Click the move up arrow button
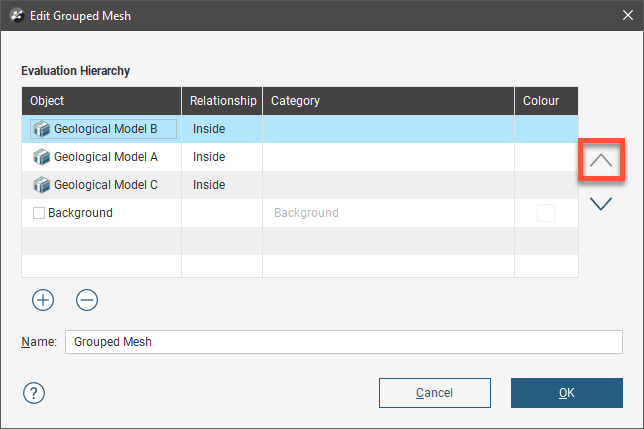 tap(601, 161)
